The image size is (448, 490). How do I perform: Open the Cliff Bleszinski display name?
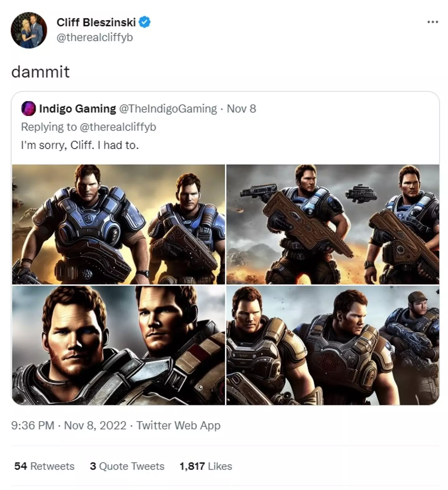click(x=96, y=22)
